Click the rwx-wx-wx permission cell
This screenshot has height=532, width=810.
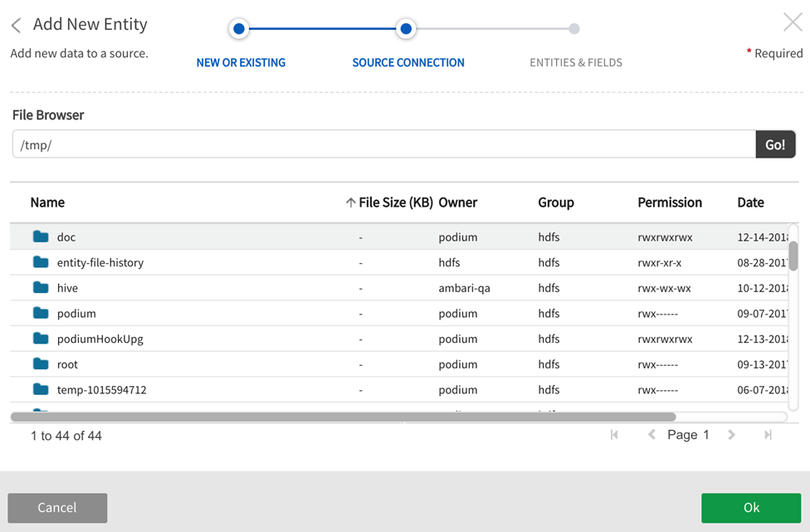pos(664,288)
